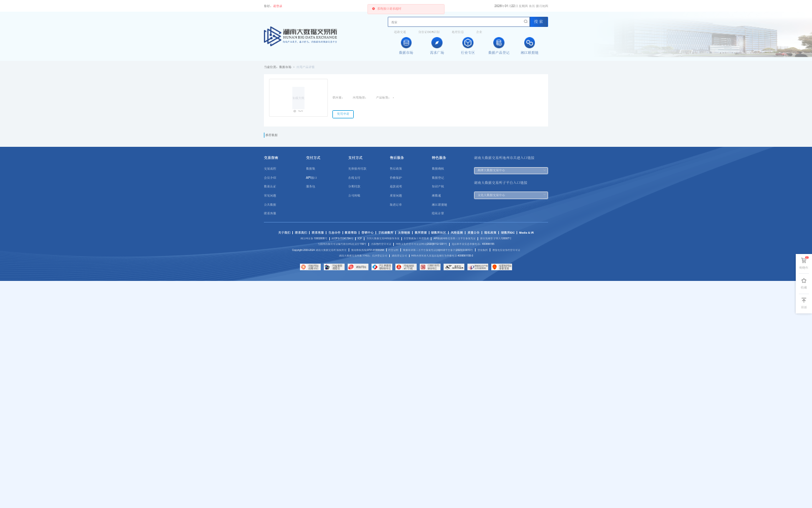Open the 数据市场 database icon
Viewport: 812px width, 508px height.
pos(406,43)
